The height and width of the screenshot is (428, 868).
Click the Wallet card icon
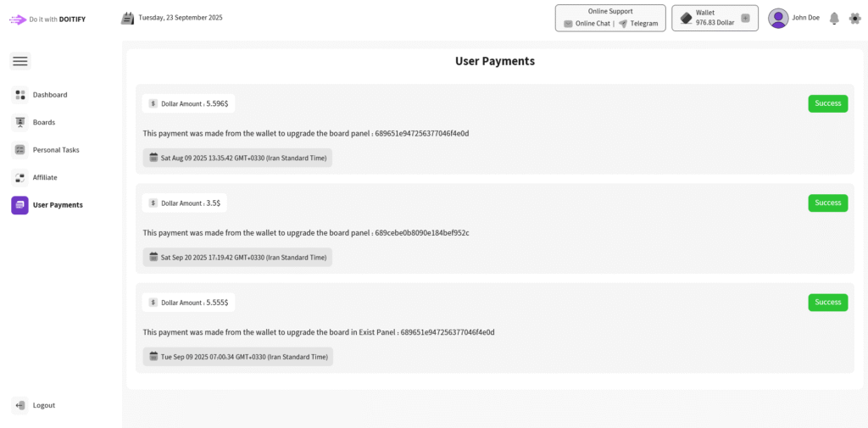click(686, 18)
